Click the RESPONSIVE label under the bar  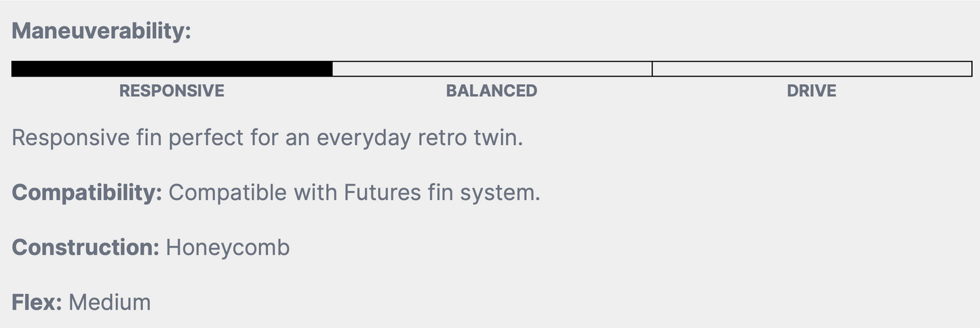click(172, 91)
